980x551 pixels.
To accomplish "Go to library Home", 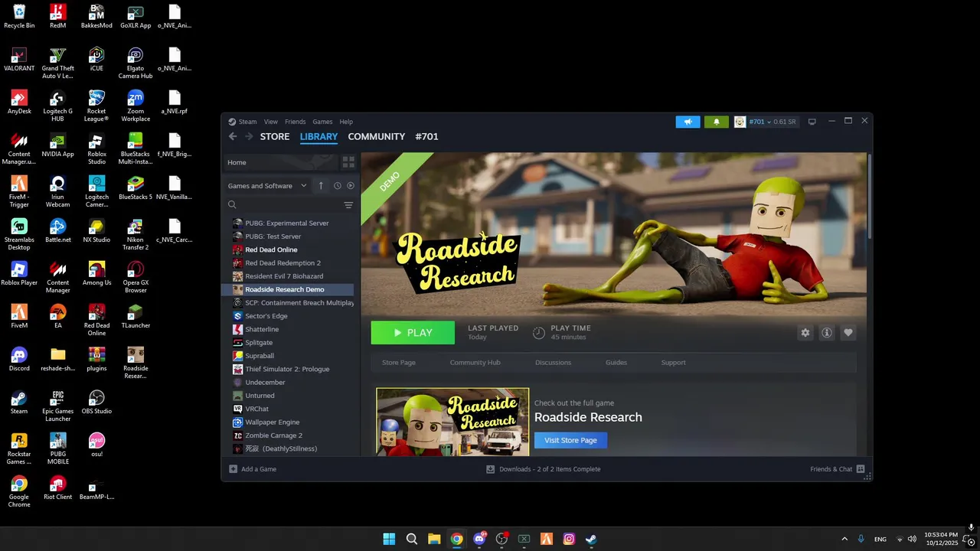I will point(279,162).
